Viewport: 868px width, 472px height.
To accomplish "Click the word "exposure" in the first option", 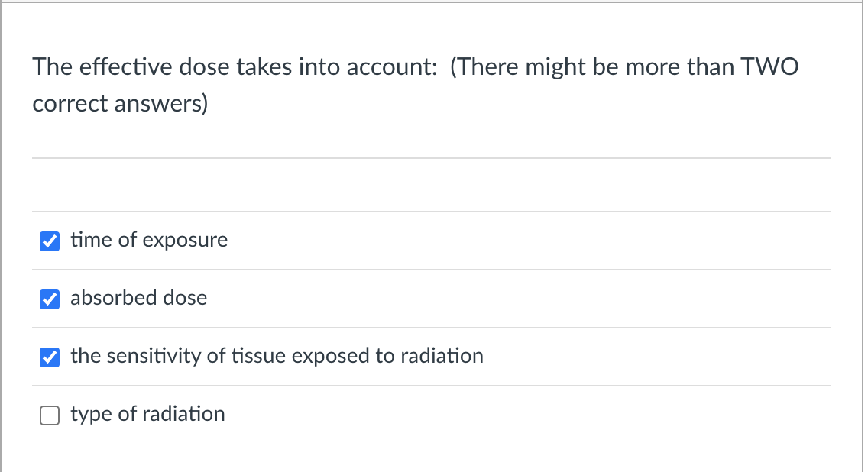I will coord(185,241).
